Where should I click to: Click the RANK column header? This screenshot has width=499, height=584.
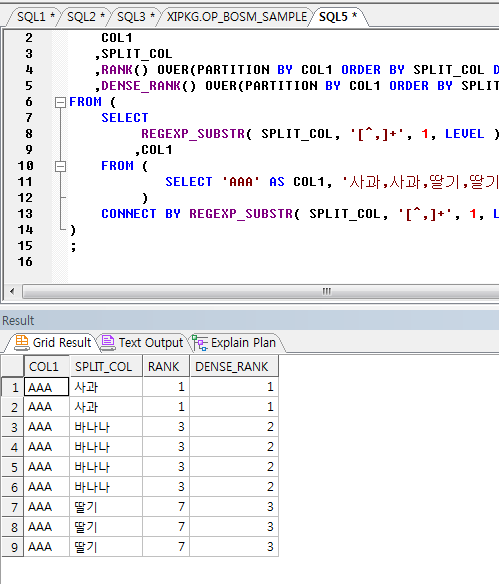click(166, 366)
